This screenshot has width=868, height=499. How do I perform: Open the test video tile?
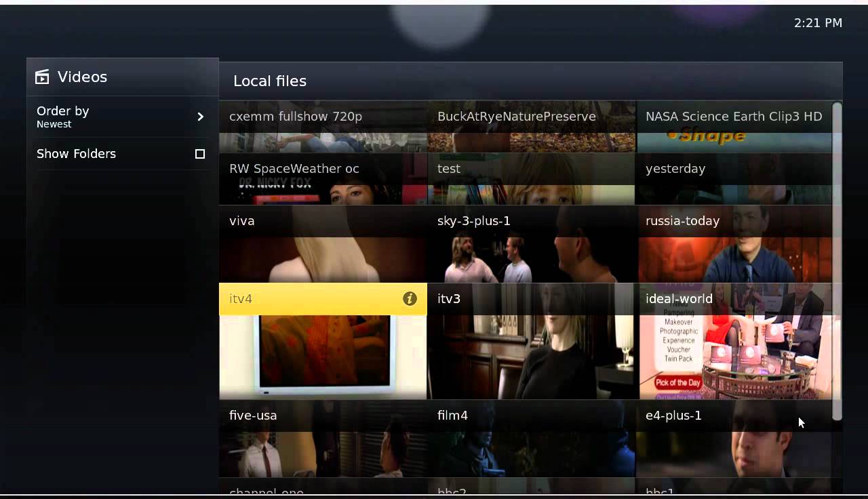532,178
